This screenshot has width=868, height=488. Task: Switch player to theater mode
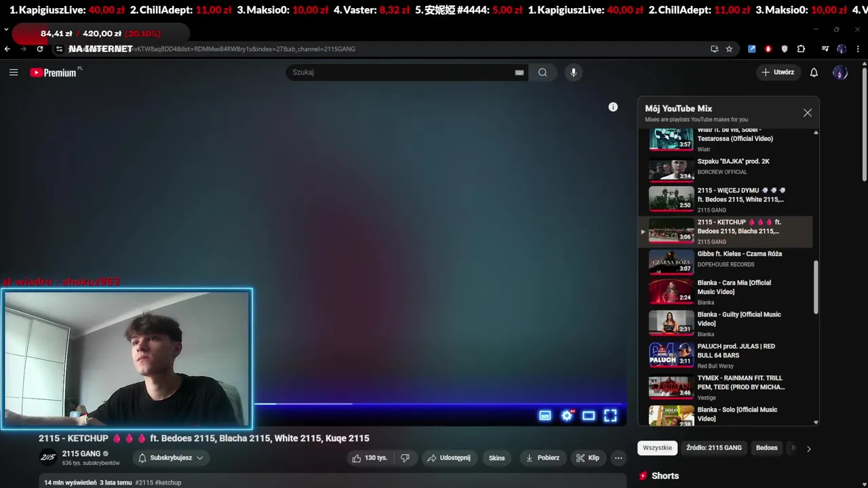pyautogui.click(x=589, y=415)
